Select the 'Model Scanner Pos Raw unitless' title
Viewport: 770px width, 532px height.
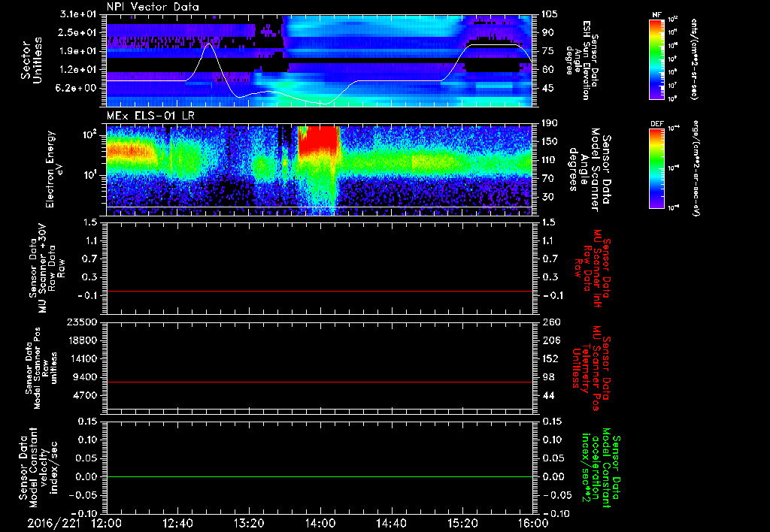41,368
